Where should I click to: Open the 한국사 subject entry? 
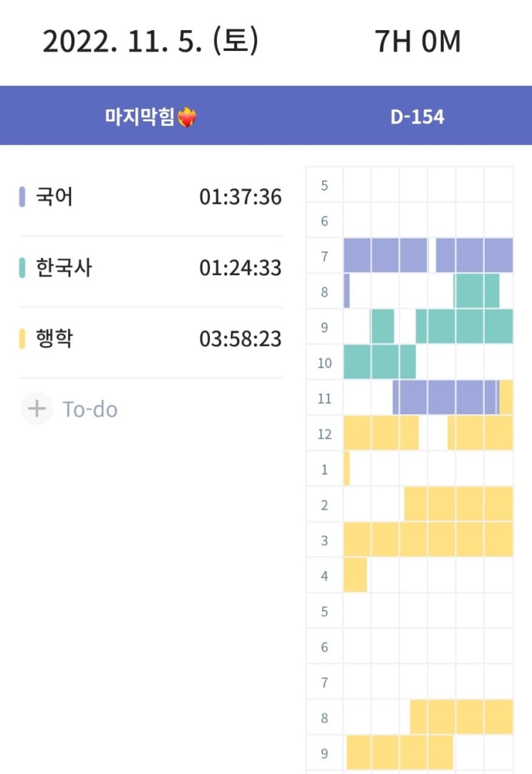pyautogui.click(x=64, y=268)
